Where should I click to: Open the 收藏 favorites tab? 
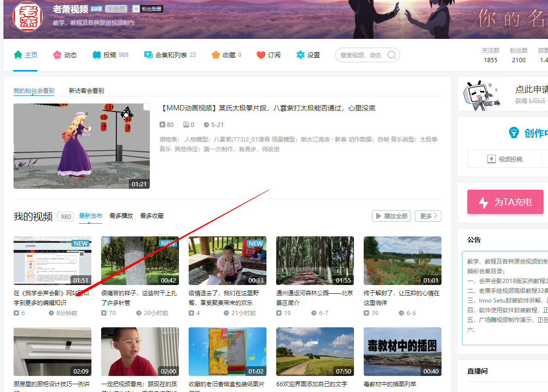(226, 55)
